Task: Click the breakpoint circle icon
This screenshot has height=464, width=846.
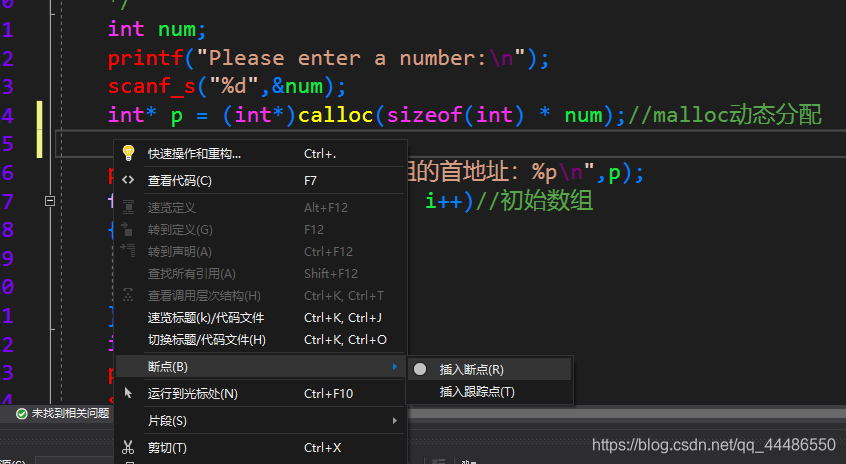Action: click(x=420, y=369)
